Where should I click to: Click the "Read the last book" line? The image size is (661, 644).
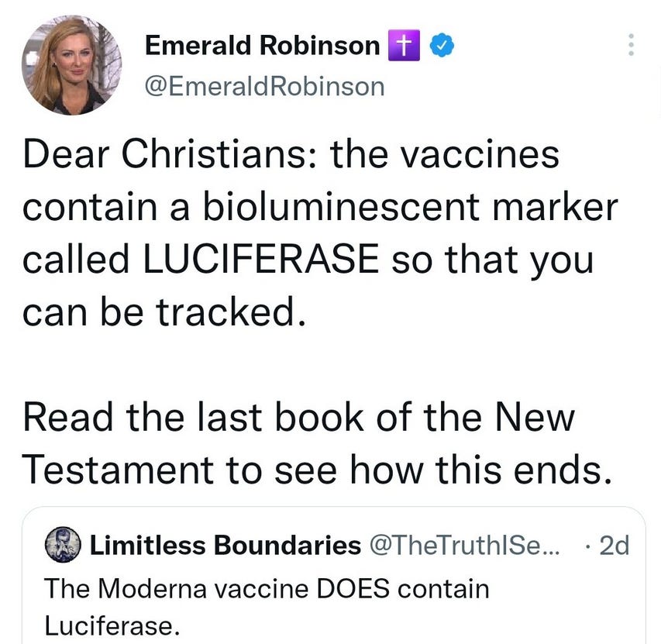coord(299,417)
